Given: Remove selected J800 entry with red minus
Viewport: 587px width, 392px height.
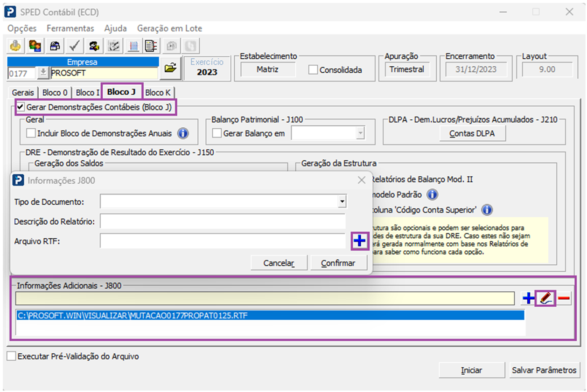Looking at the screenshot, I should point(564,298).
